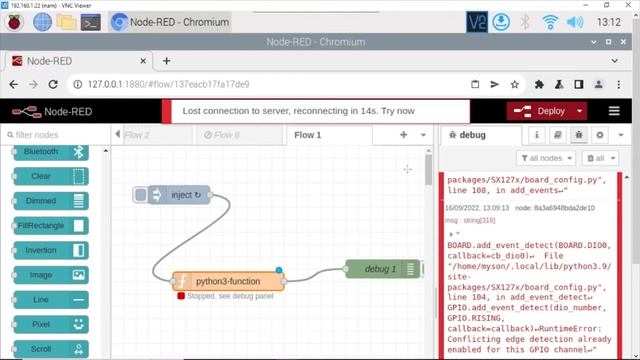The height and width of the screenshot is (360, 640).
Task: Go forward in browser history
Action: [x=33, y=84]
